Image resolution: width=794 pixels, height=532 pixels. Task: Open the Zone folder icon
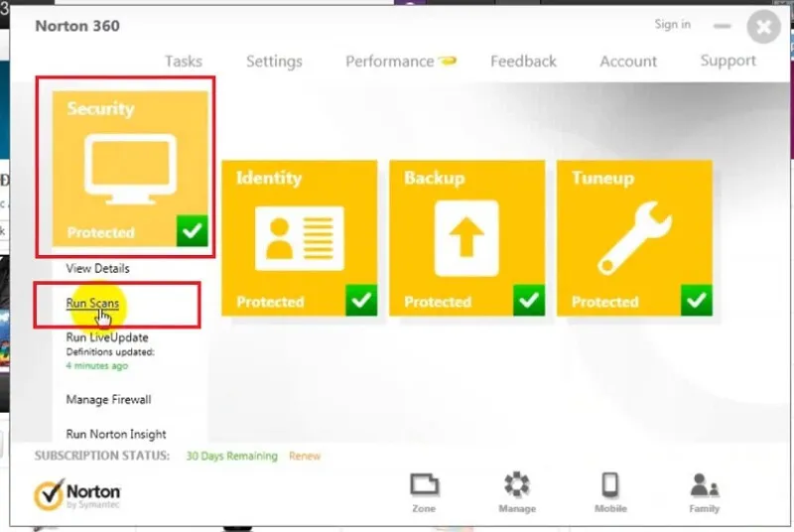coord(424,484)
